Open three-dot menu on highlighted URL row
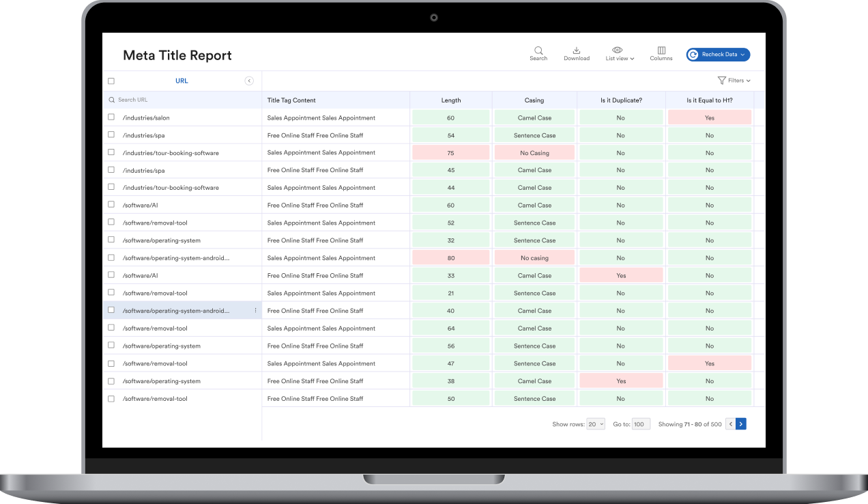The width and height of the screenshot is (868, 504). tap(256, 311)
